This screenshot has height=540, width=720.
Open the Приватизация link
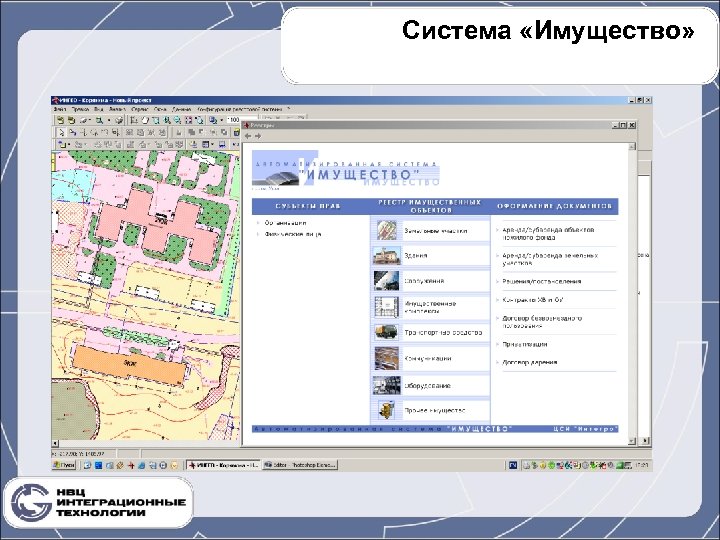pyautogui.click(x=524, y=344)
